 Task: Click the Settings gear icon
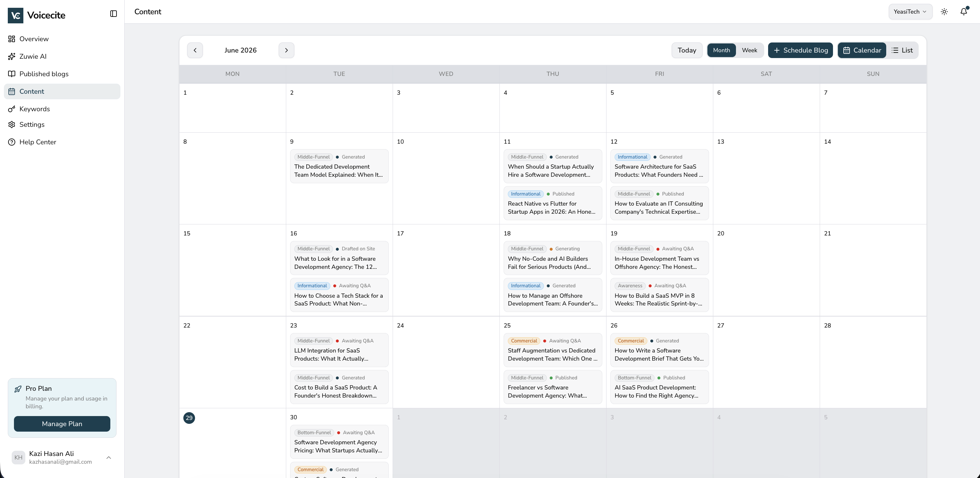[x=12, y=124]
